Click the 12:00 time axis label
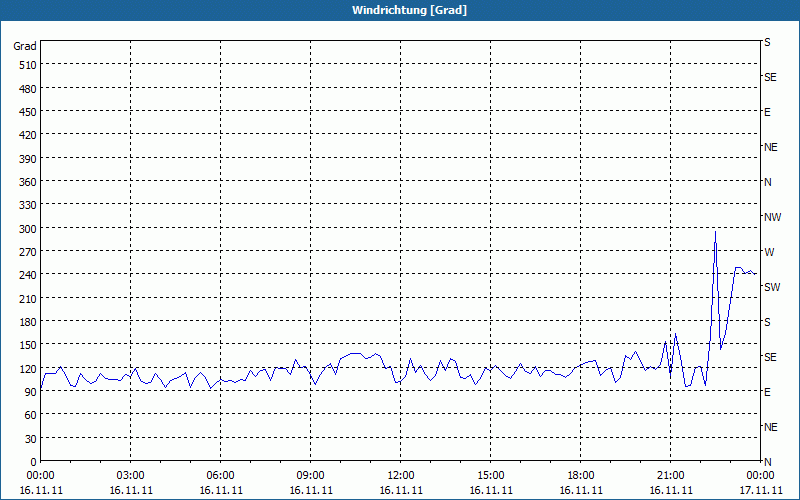The width and height of the screenshot is (800, 500). coord(401,476)
